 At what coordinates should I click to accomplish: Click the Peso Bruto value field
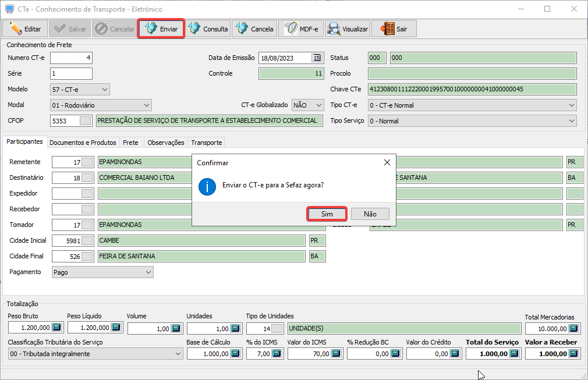[x=30, y=328]
